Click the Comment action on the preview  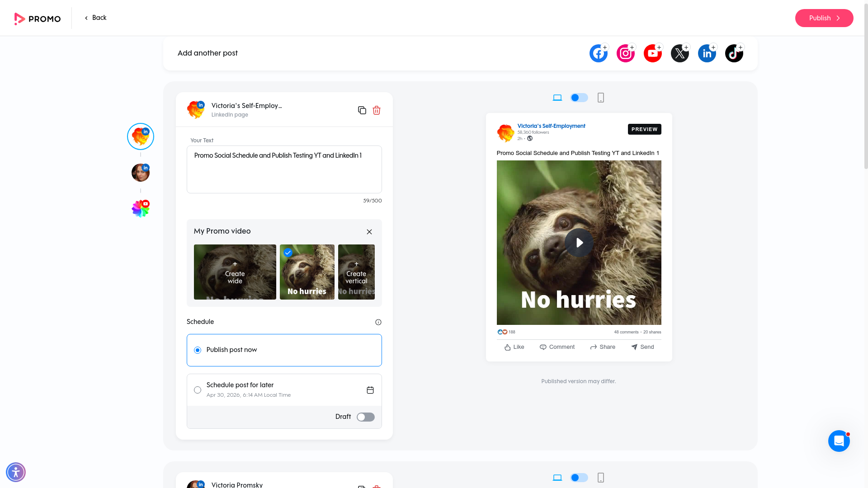tap(557, 347)
